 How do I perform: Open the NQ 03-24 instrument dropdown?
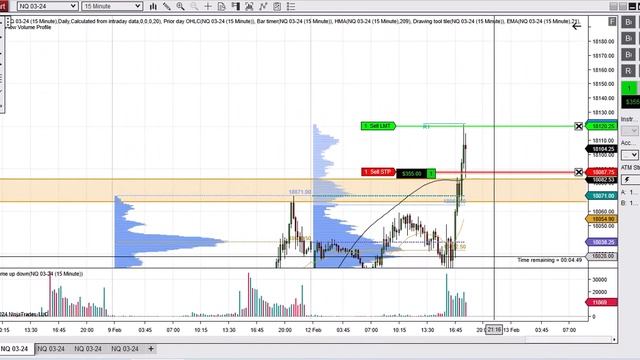coord(47,6)
